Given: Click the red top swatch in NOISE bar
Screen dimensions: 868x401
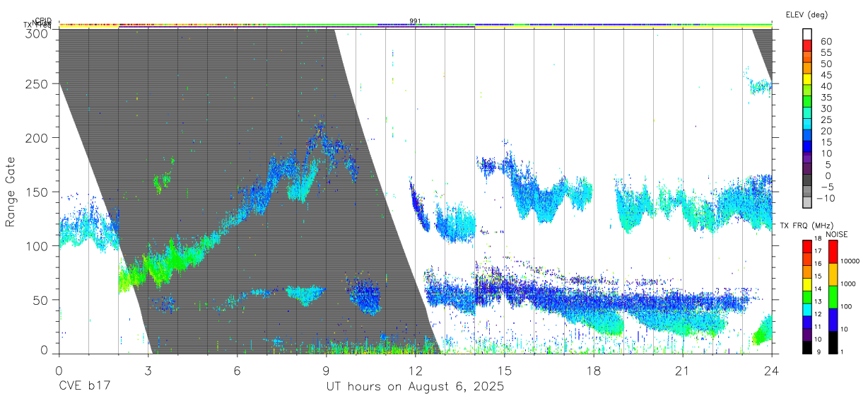Looking at the screenshot, I should point(833,251).
